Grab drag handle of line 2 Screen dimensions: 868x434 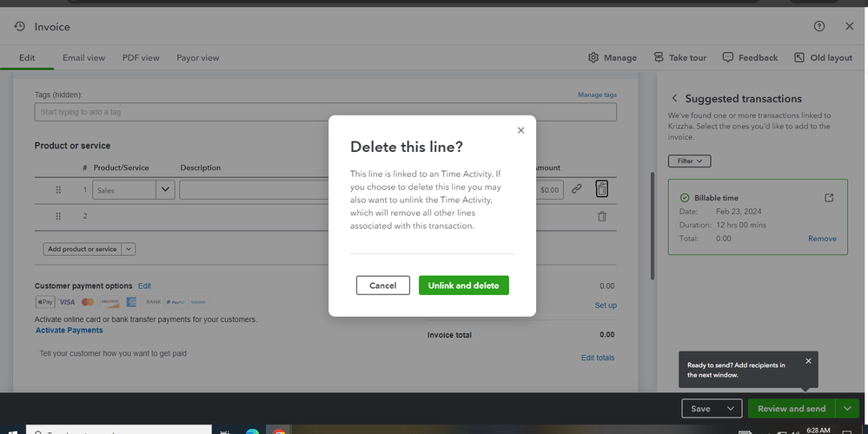tap(58, 216)
